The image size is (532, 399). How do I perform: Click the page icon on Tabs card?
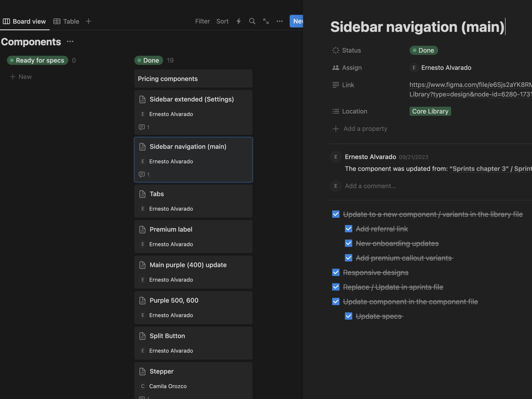click(x=142, y=194)
